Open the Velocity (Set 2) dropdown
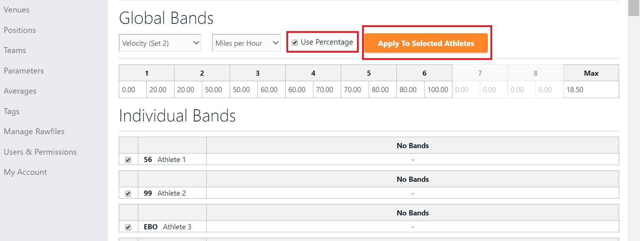 (160, 43)
